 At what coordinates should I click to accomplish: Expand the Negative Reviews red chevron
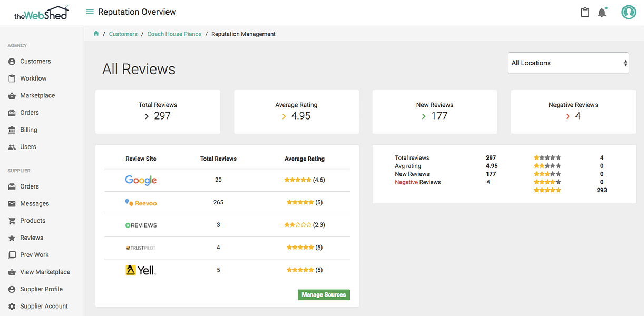click(568, 116)
